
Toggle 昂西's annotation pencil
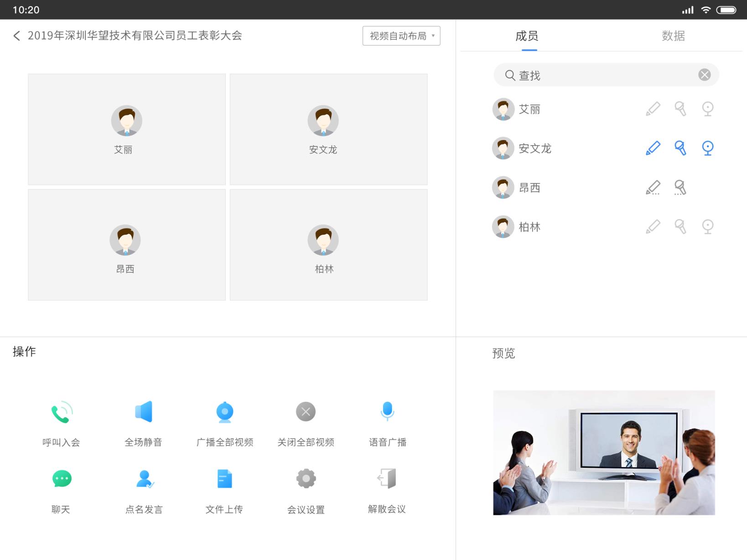point(653,187)
